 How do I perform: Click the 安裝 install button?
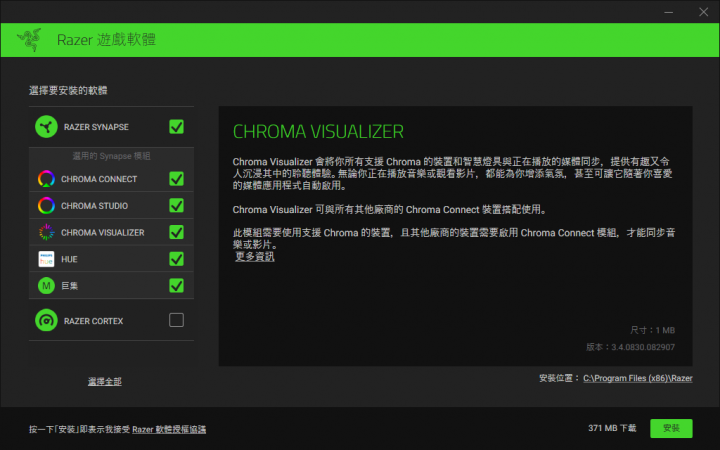click(671, 428)
